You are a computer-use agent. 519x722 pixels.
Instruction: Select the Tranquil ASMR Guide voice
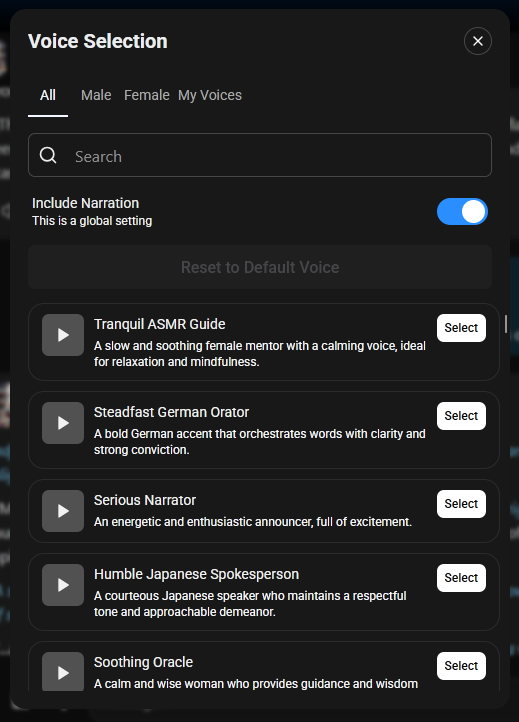point(461,328)
